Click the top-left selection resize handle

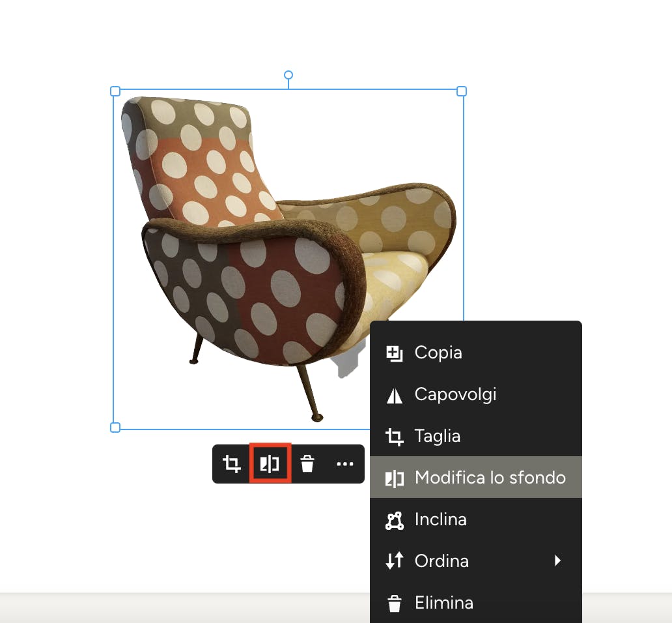point(115,91)
